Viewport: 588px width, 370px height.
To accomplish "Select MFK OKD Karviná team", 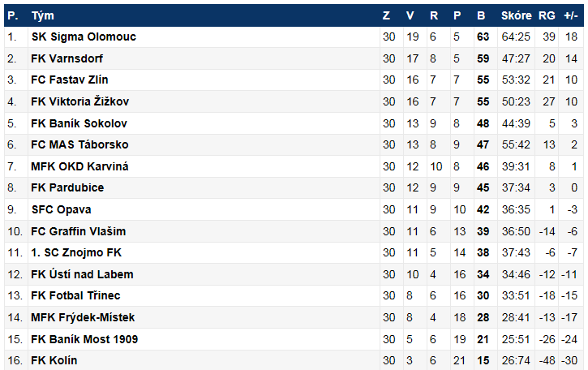I will (79, 166).
